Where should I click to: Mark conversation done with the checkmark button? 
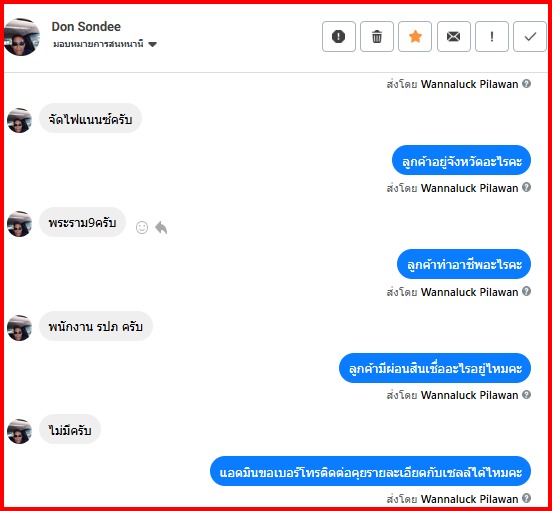click(x=530, y=37)
